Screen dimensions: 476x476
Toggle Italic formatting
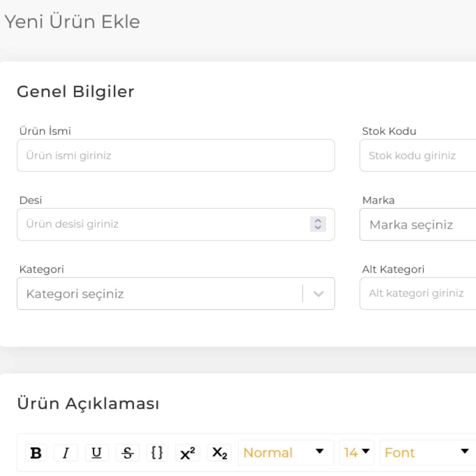click(66, 453)
